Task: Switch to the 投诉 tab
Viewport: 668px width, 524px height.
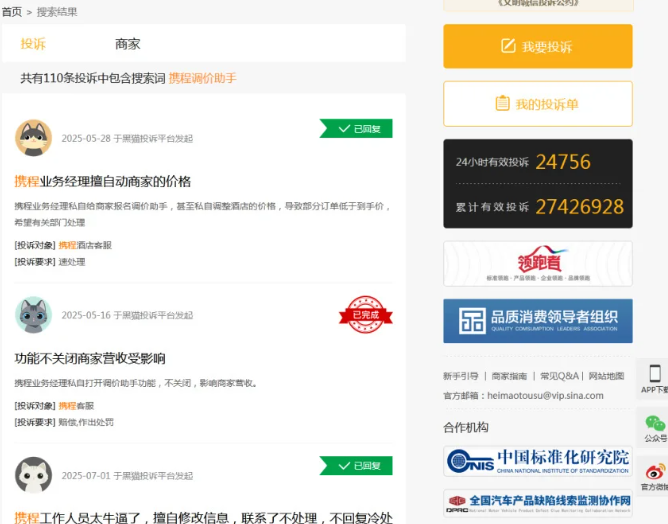Action: click(x=33, y=44)
